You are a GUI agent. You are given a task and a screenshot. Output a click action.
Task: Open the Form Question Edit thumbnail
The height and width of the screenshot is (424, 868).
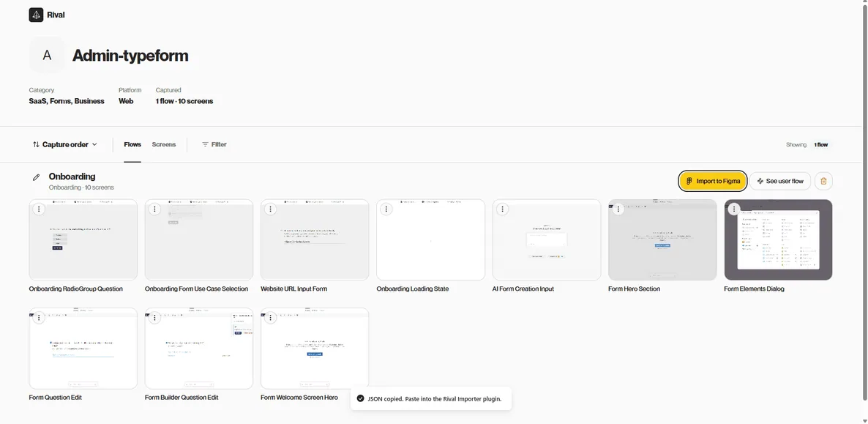click(83, 348)
